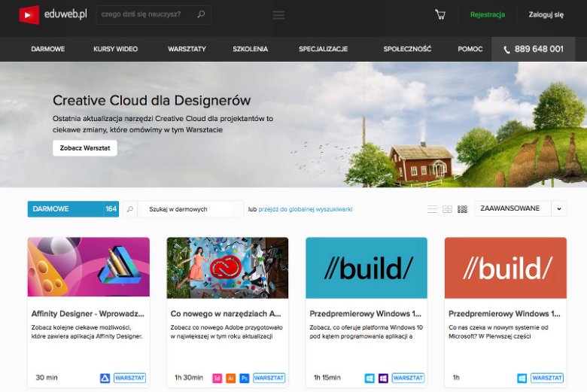Open the ZAAWANSOWANE filter selector

[x=520, y=209]
